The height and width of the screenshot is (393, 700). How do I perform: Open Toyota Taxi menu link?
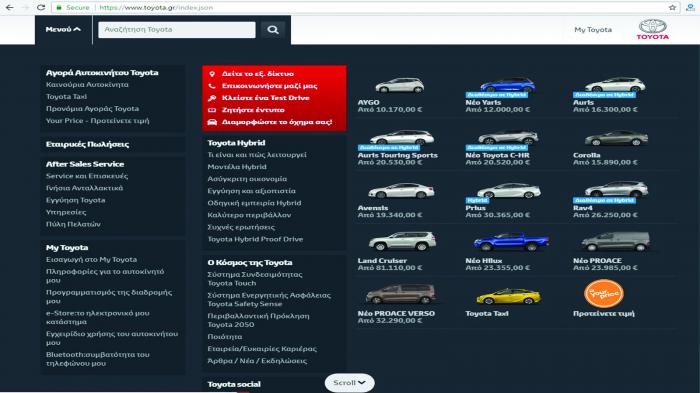pyautogui.click(x=67, y=96)
